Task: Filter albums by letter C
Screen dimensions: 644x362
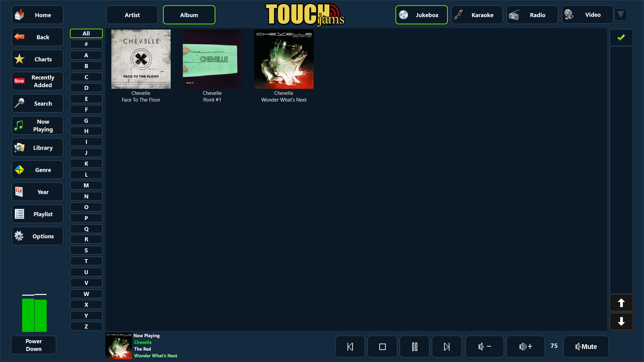Action: tap(86, 77)
